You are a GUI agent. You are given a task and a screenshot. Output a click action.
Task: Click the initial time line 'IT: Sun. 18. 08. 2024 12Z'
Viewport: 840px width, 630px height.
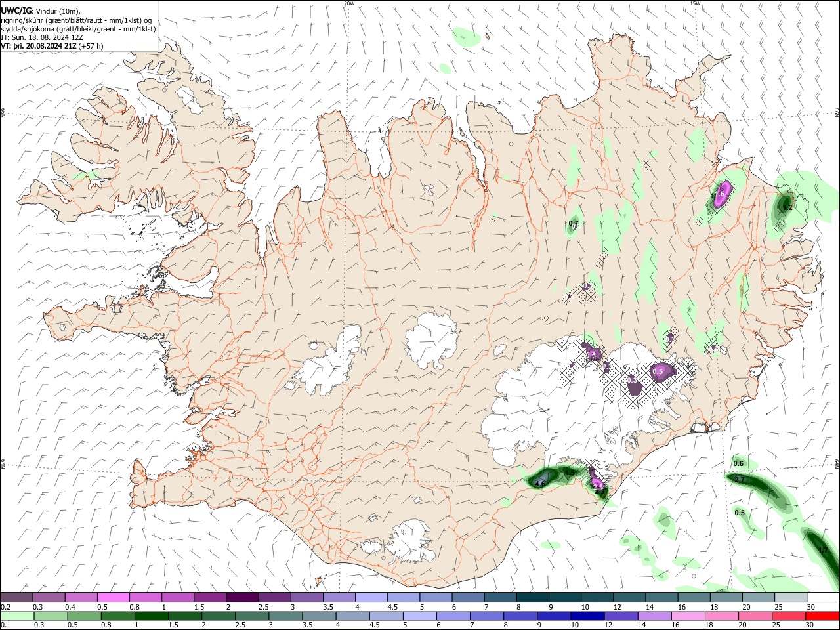tap(42, 37)
